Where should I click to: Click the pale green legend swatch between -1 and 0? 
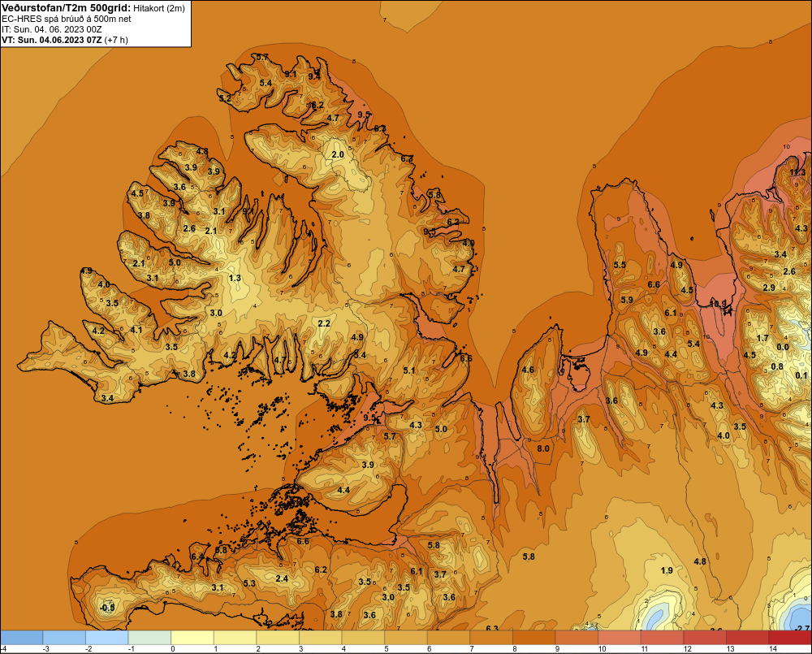(149, 638)
